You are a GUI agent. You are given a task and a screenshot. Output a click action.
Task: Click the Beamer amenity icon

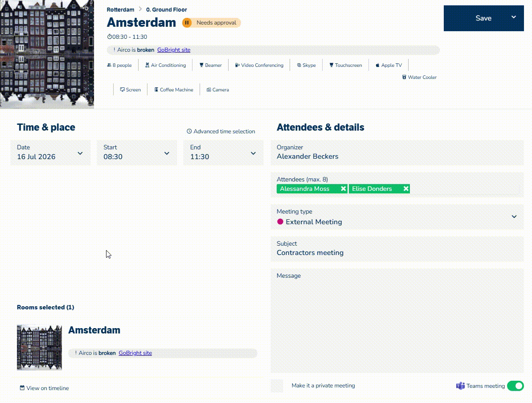tap(201, 65)
